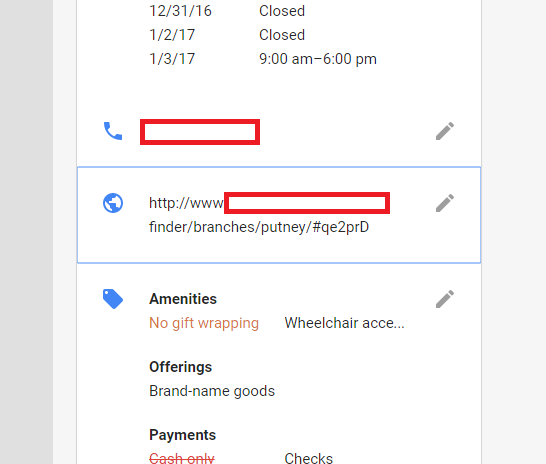
Task: Edit the website URL with pencil icon
Action: tap(445, 203)
